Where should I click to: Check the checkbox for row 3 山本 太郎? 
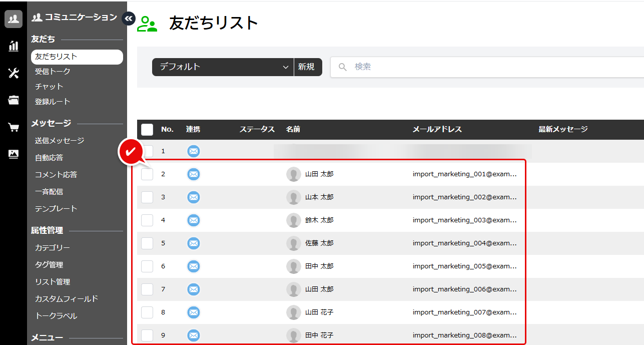(x=147, y=197)
